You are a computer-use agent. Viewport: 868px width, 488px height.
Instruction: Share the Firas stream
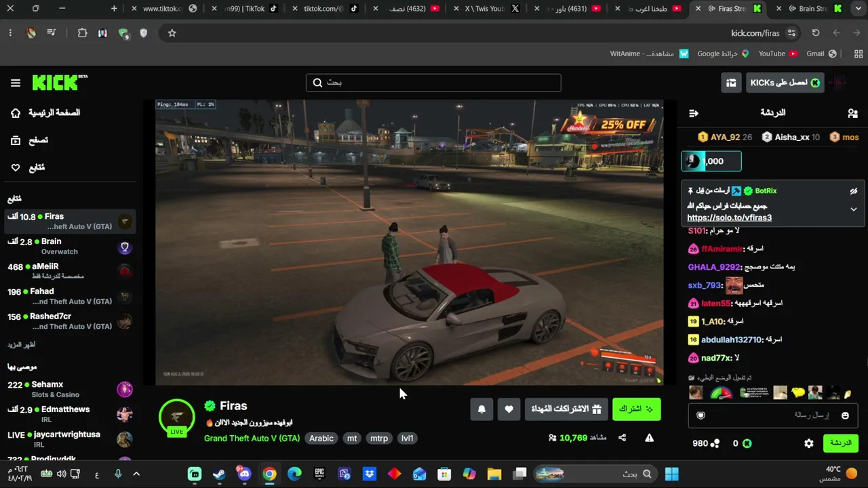click(x=622, y=438)
